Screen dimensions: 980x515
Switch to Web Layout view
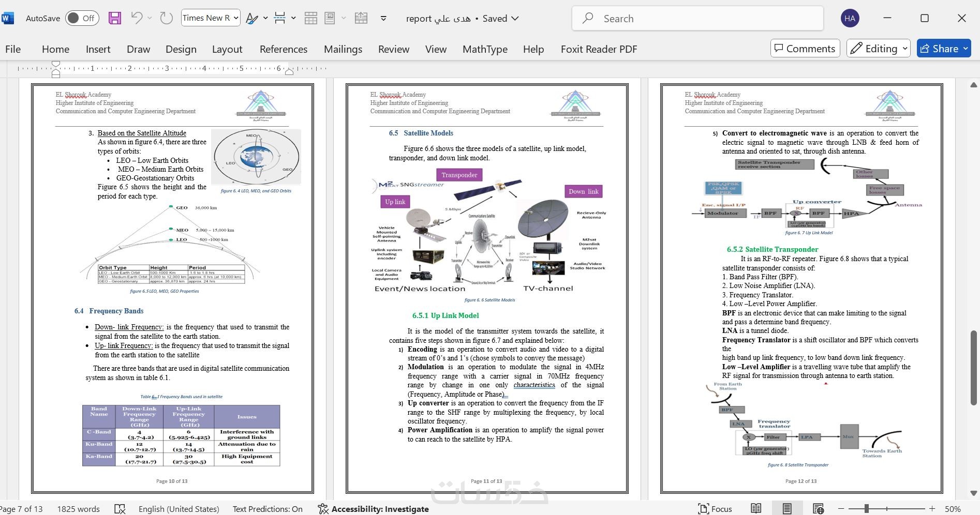coord(818,509)
